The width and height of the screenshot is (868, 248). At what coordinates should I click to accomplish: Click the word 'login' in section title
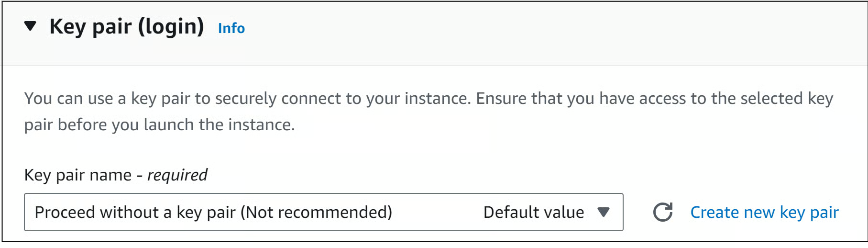click(171, 27)
